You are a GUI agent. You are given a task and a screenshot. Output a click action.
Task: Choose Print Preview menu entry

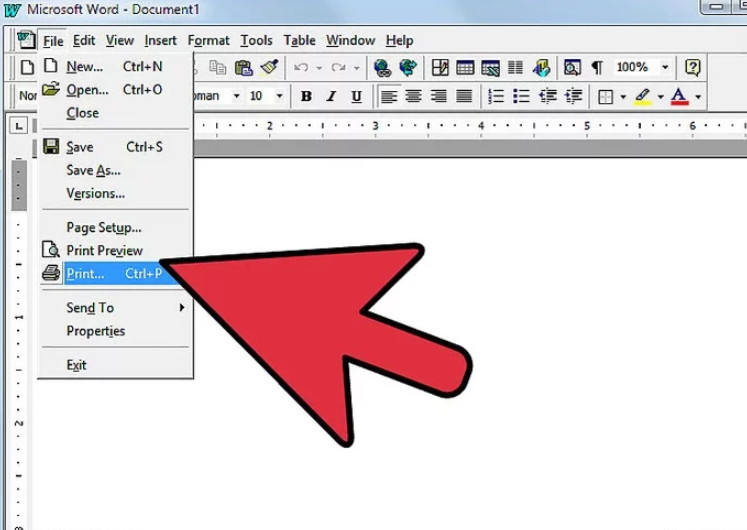click(115, 250)
